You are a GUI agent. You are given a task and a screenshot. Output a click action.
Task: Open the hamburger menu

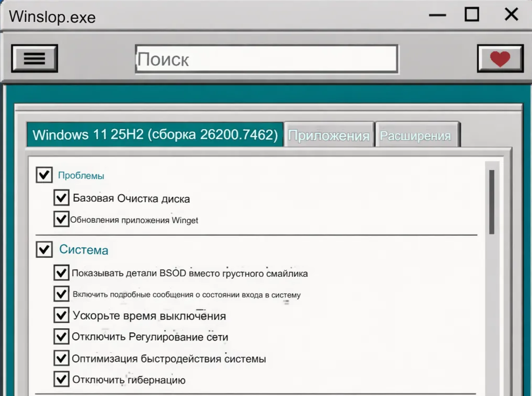click(35, 58)
